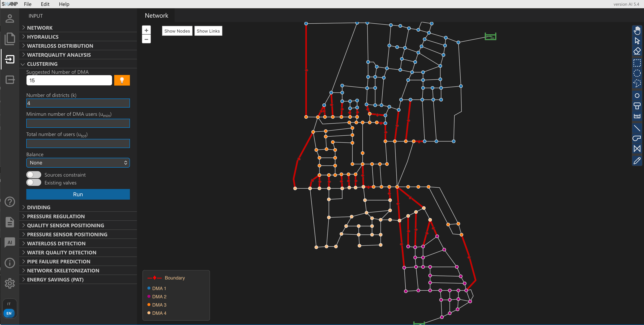Screen dimensions: 644x325
Task: Open the projects files sidebar icon
Action: [x=10, y=39]
